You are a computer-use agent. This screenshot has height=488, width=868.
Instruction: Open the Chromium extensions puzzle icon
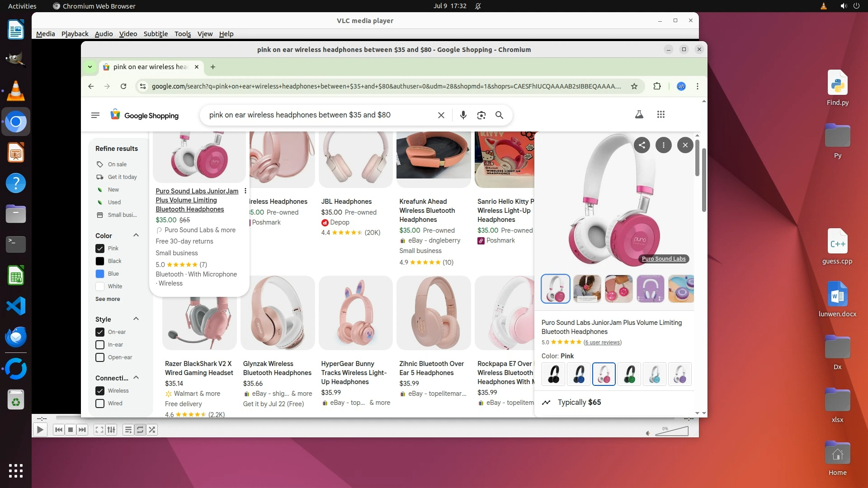click(x=657, y=86)
